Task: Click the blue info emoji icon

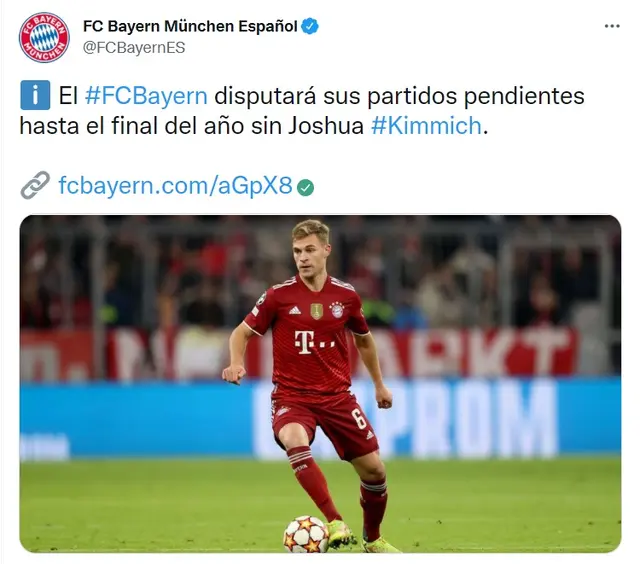Action: pos(35,95)
